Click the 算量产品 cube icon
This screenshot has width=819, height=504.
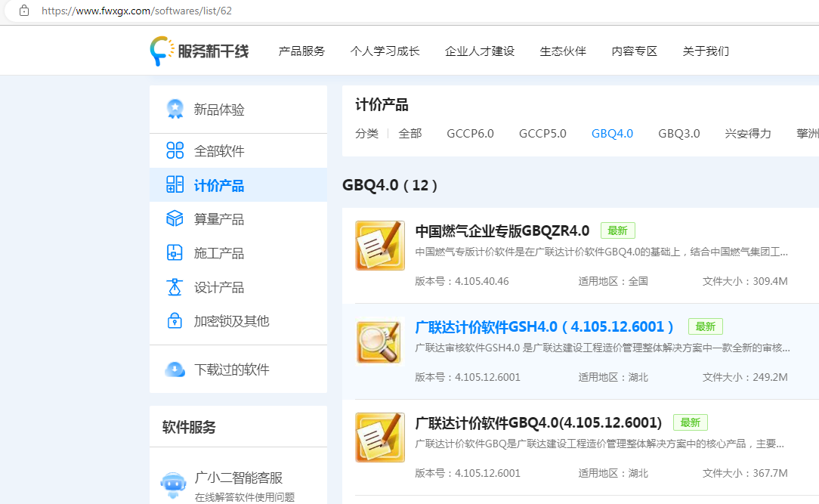[175, 218]
